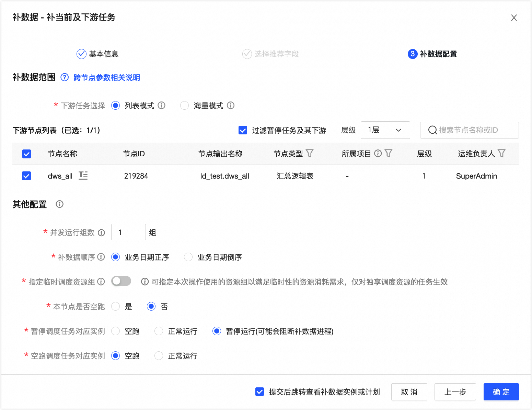Click the 基本信息 step checkmark icon
The width and height of the screenshot is (532, 410).
[81, 54]
